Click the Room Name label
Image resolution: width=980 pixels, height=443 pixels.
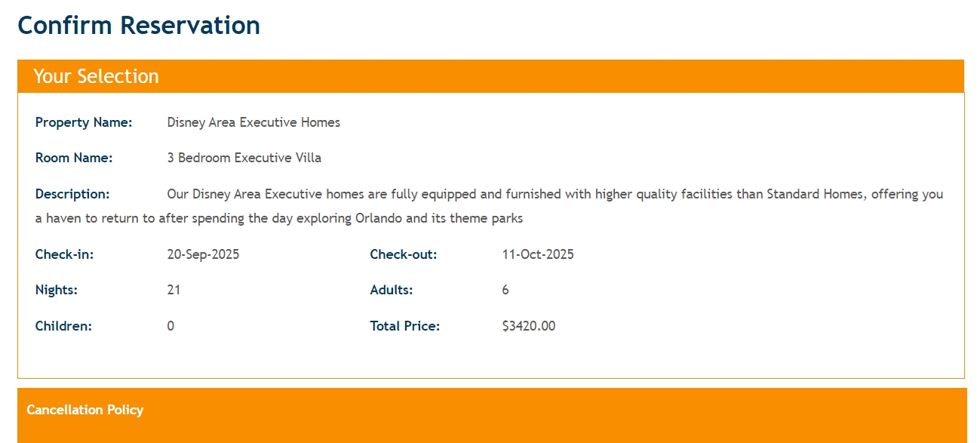pyautogui.click(x=74, y=158)
